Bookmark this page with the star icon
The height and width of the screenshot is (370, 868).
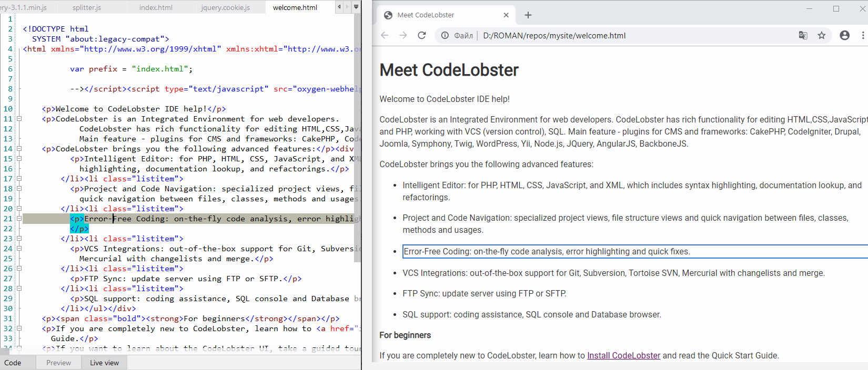[821, 35]
